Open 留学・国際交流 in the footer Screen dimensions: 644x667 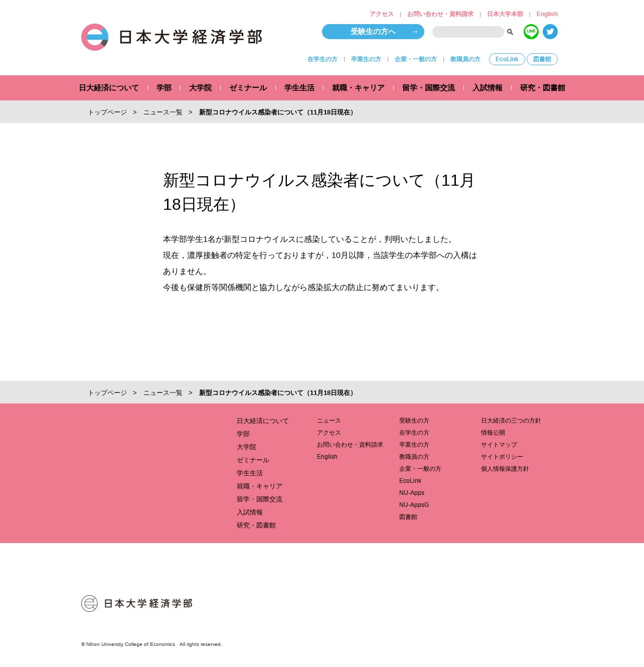[259, 499]
